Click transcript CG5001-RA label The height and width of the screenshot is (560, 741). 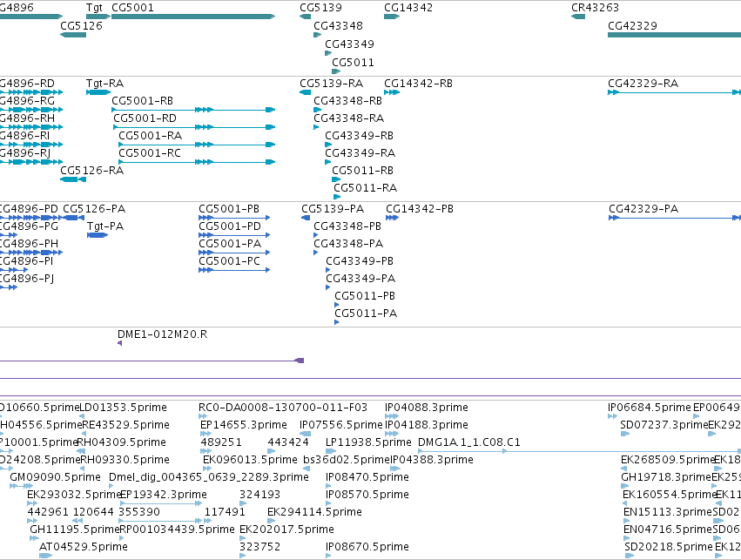point(151,136)
